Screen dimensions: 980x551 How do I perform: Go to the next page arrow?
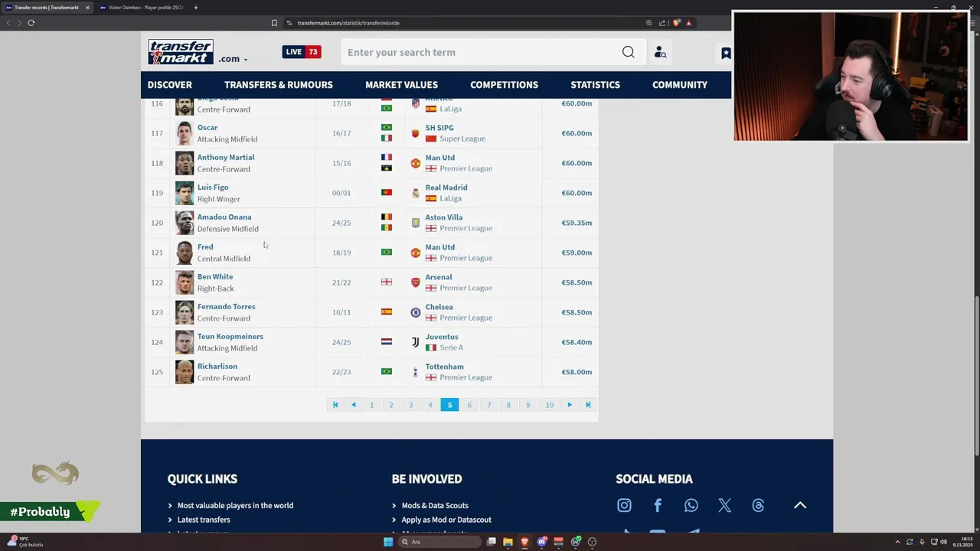(570, 405)
